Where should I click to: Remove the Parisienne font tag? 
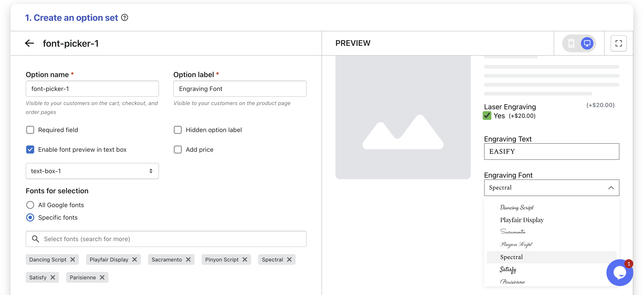102,277
